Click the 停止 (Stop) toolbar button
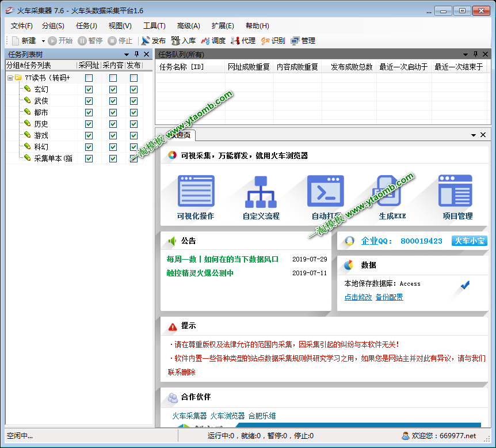Viewport: 496px width, 448px height. tap(120, 41)
